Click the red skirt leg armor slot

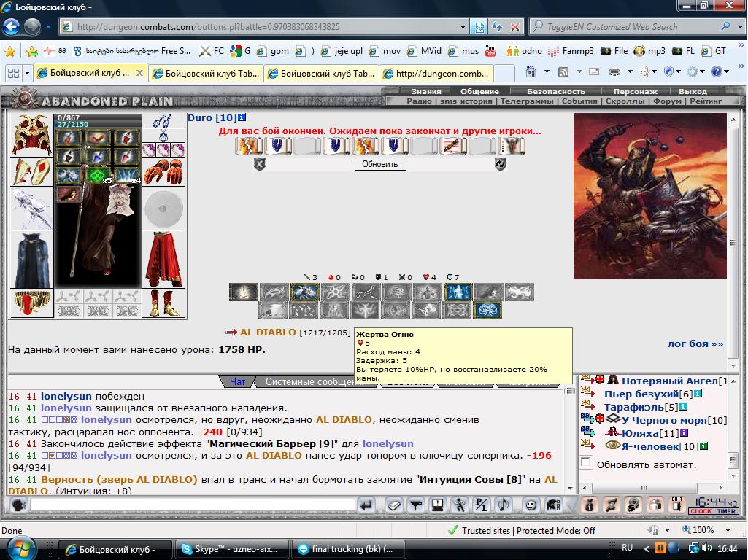point(163,259)
